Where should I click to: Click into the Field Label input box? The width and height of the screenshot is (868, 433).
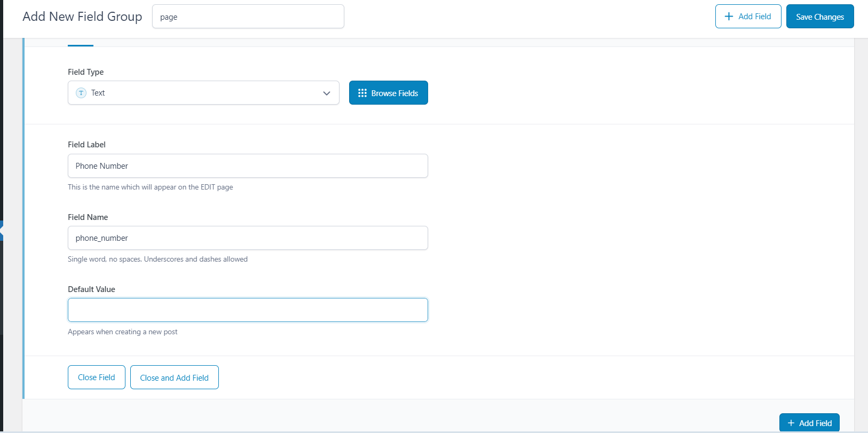tap(248, 166)
